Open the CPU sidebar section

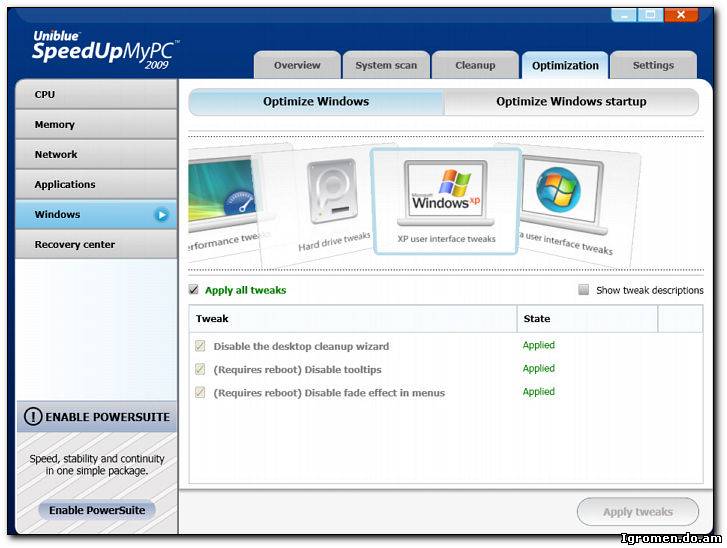[96, 94]
